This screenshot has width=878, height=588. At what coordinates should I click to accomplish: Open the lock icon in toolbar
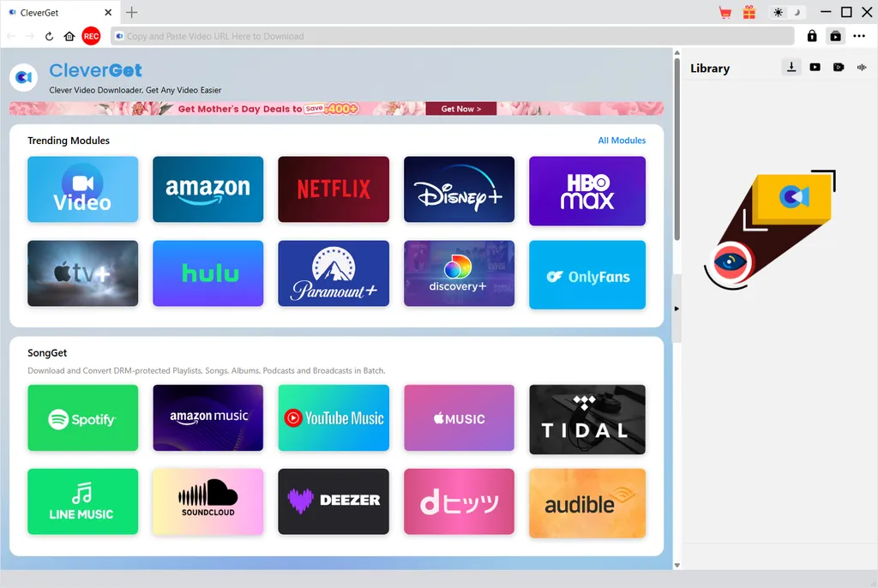point(812,36)
